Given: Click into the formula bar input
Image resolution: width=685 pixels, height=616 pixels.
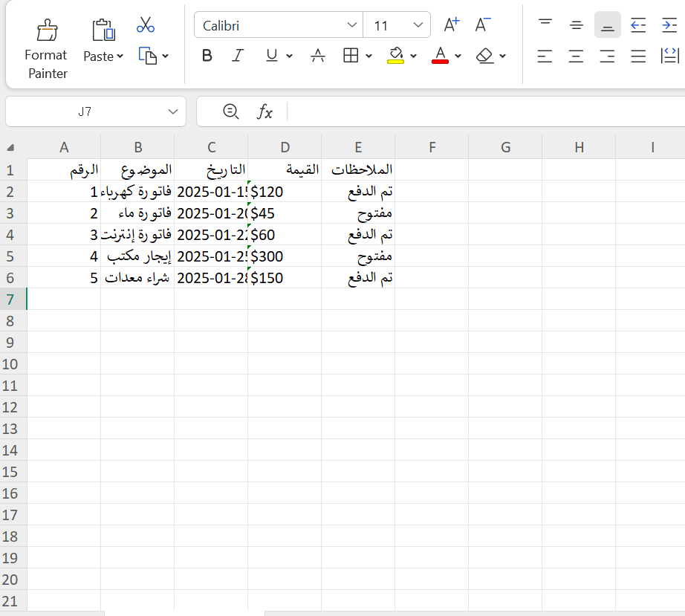Looking at the screenshot, I should 486,112.
